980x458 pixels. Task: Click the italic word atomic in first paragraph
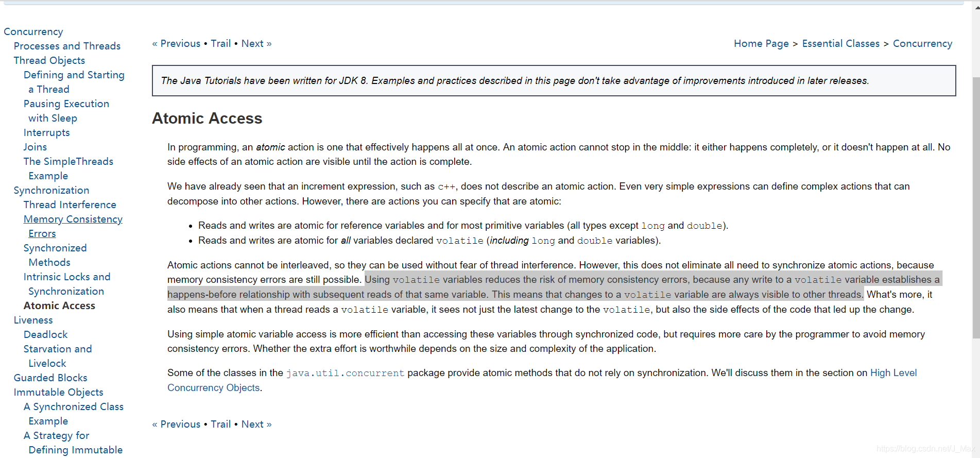click(270, 147)
